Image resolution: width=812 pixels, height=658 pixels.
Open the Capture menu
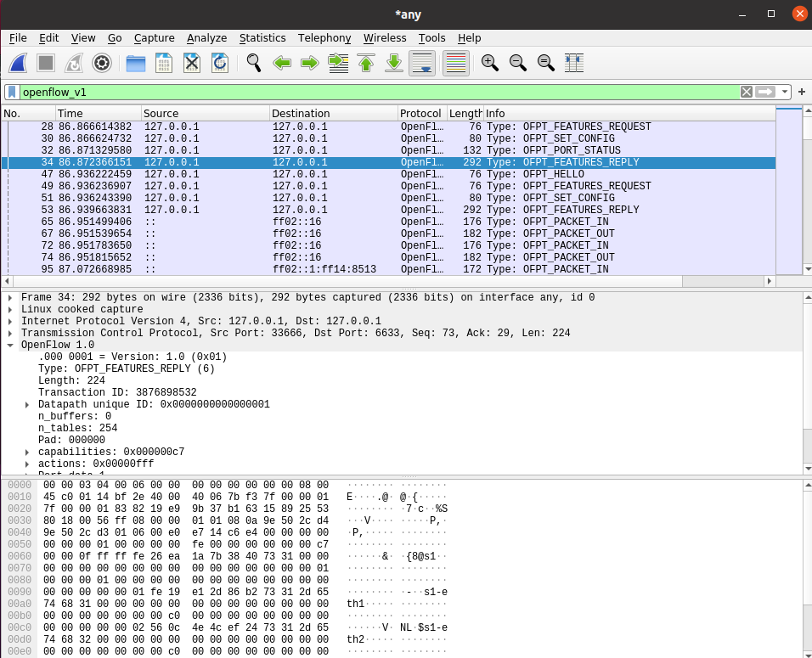tap(154, 38)
